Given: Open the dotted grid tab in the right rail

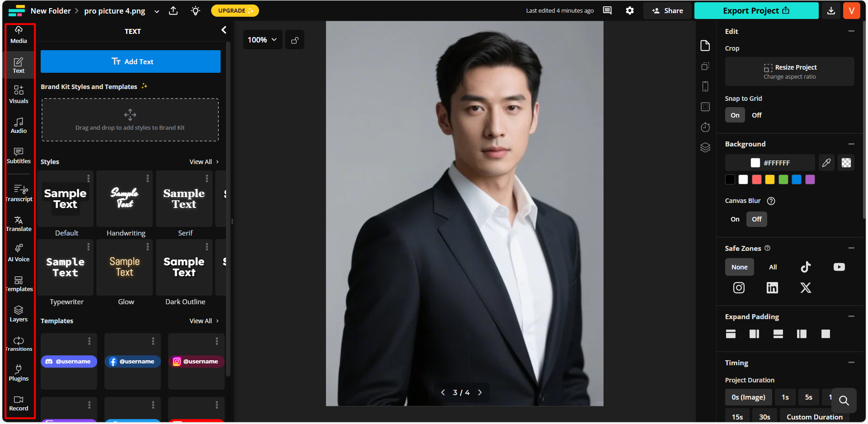Looking at the screenshot, I should point(705,107).
